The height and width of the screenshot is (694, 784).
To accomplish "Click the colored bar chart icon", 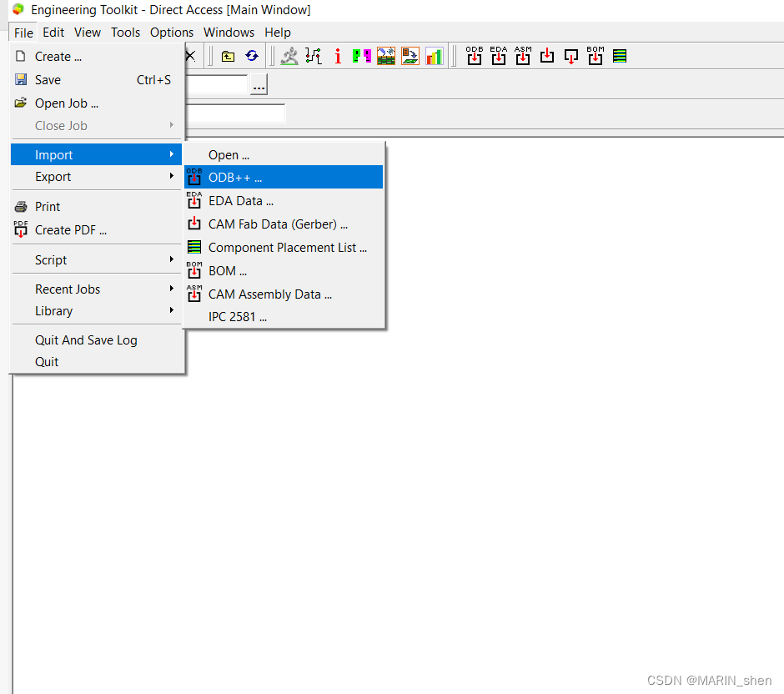I will pyautogui.click(x=435, y=56).
